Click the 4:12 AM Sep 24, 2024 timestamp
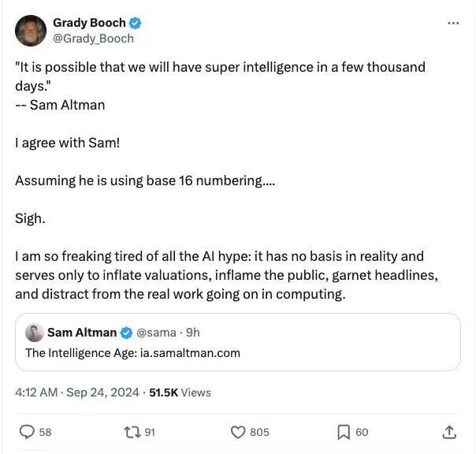The height and width of the screenshot is (454, 476). click(77, 392)
